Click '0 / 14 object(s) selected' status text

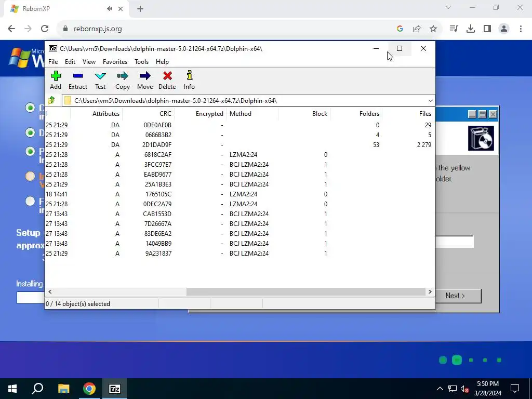click(78, 304)
